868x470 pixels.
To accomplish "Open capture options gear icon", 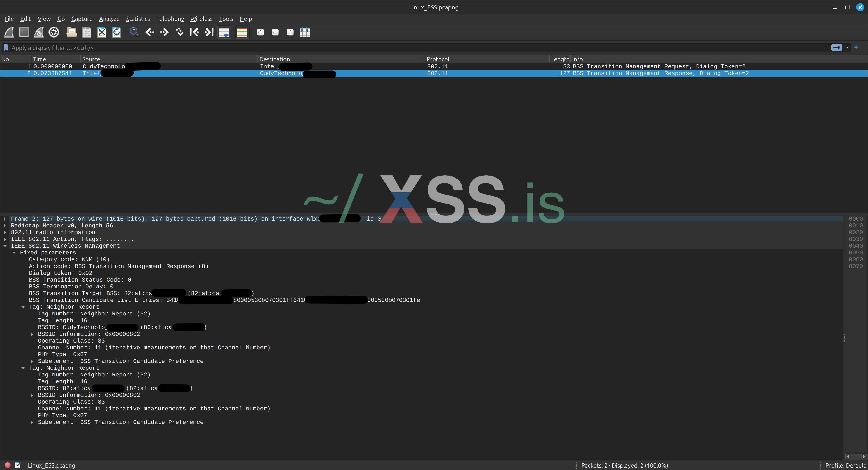I will click(x=54, y=32).
